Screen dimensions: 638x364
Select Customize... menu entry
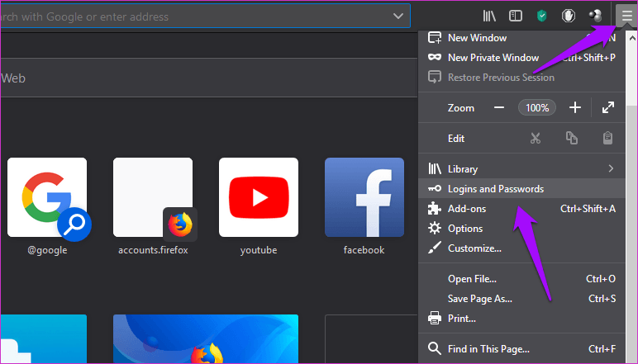point(521,248)
